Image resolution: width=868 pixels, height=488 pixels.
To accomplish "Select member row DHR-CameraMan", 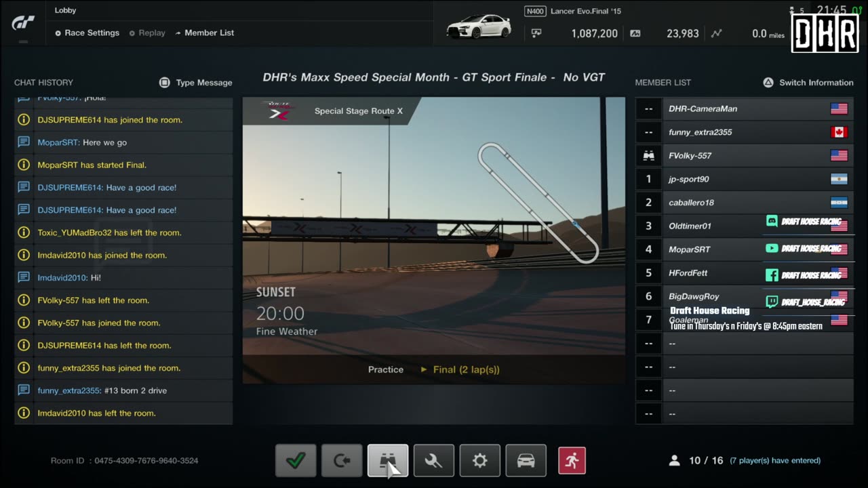I will (x=745, y=108).
